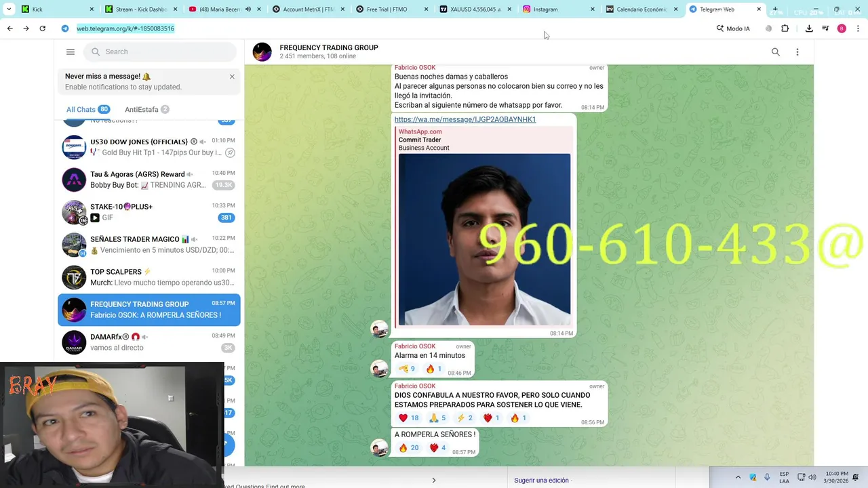The image size is (868, 488).
Task: Click WhatsApp.com preview title
Action: tap(420, 131)
